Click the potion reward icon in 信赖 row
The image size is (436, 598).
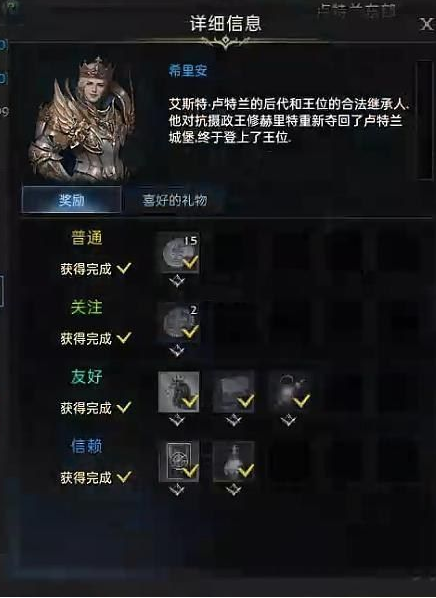pyautogui.click(x=233, y=461)
